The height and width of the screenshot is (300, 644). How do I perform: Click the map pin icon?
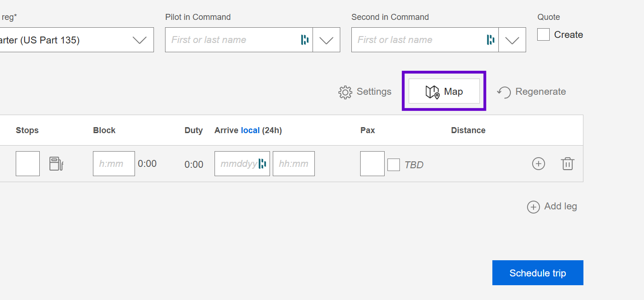(432, 92)
